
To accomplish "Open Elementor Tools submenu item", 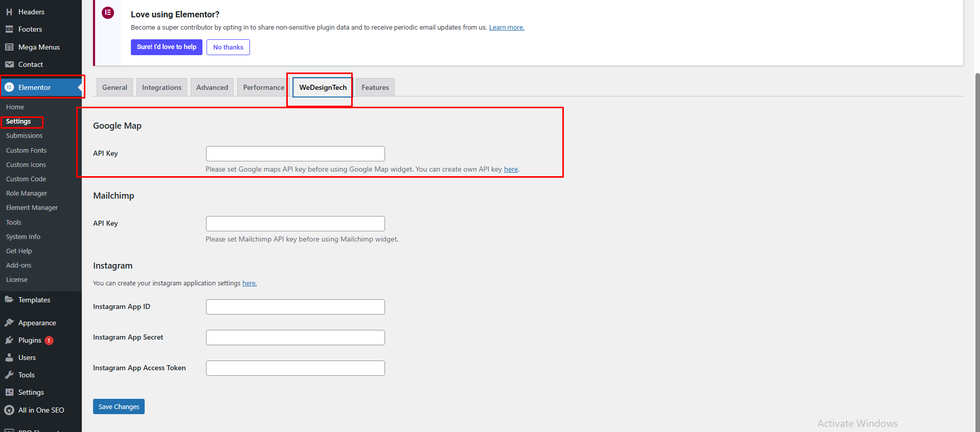I will point(14,222).
